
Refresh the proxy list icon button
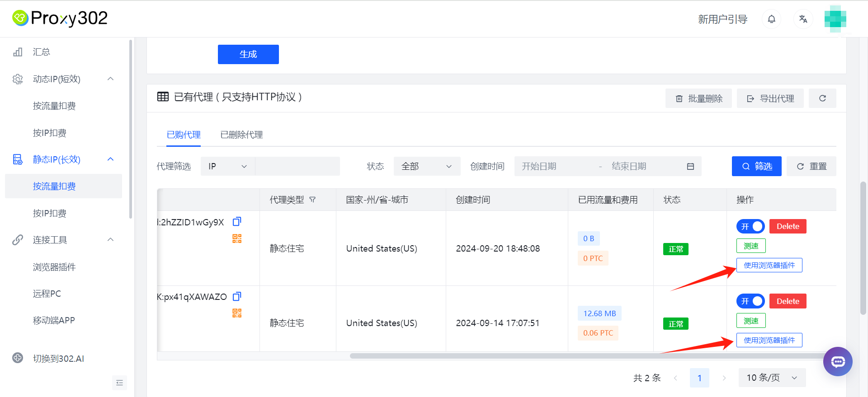point(822,98)
